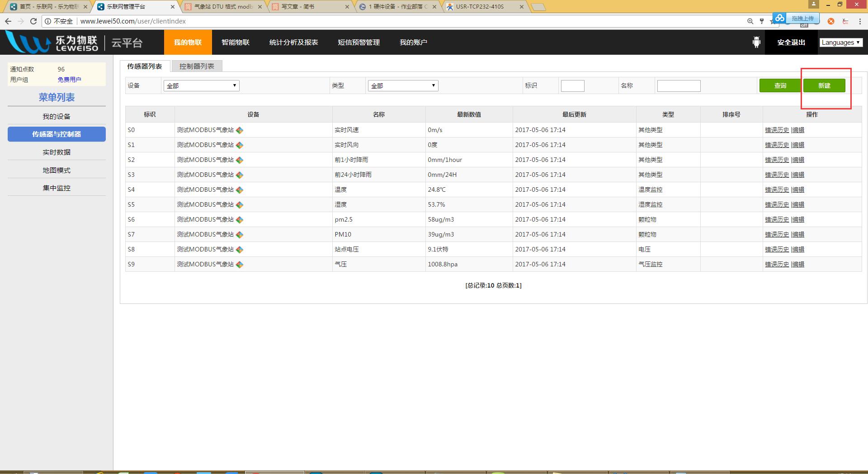Click 编辑 for row S4 温度
This screenshot has width=868, height=474.
798,190
